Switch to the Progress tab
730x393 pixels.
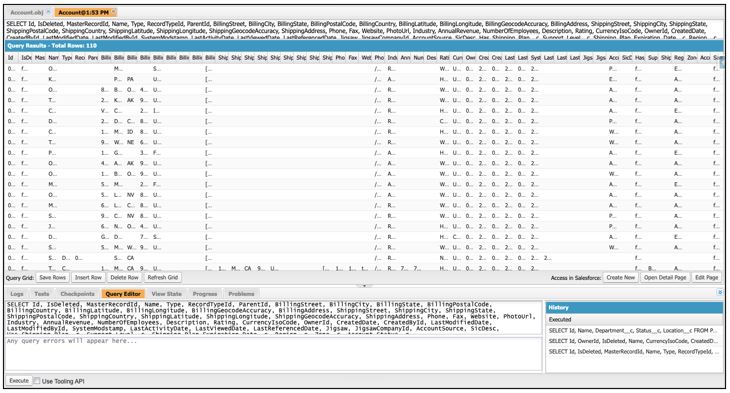click(205, 294)
